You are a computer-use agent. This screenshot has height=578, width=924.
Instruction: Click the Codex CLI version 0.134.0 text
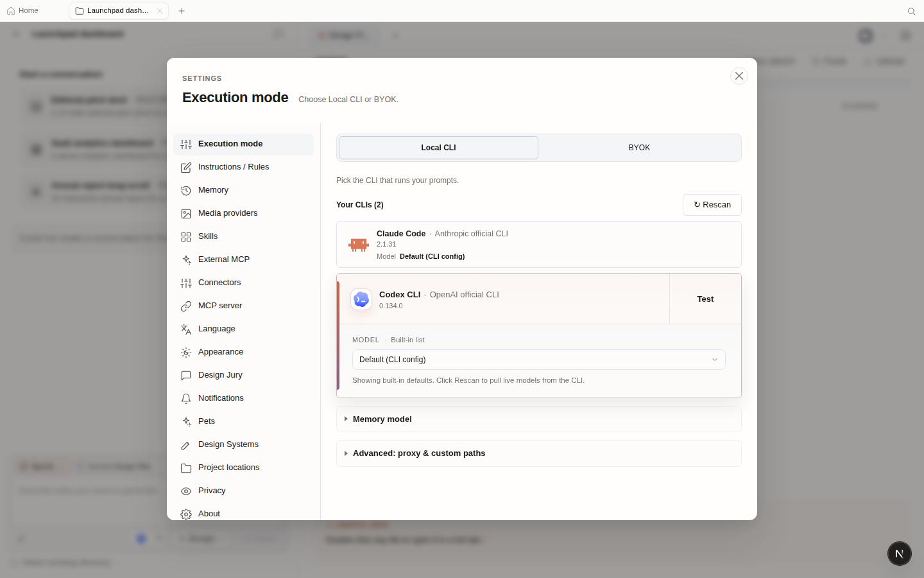391,306
